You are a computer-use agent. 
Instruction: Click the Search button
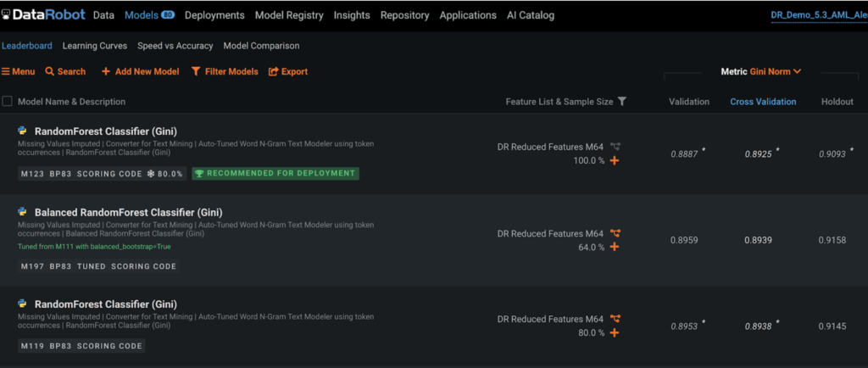(x=65, y=71)
